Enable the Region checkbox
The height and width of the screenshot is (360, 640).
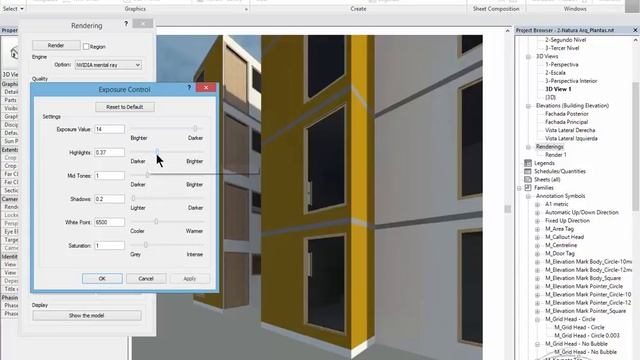tap(86, 47)
